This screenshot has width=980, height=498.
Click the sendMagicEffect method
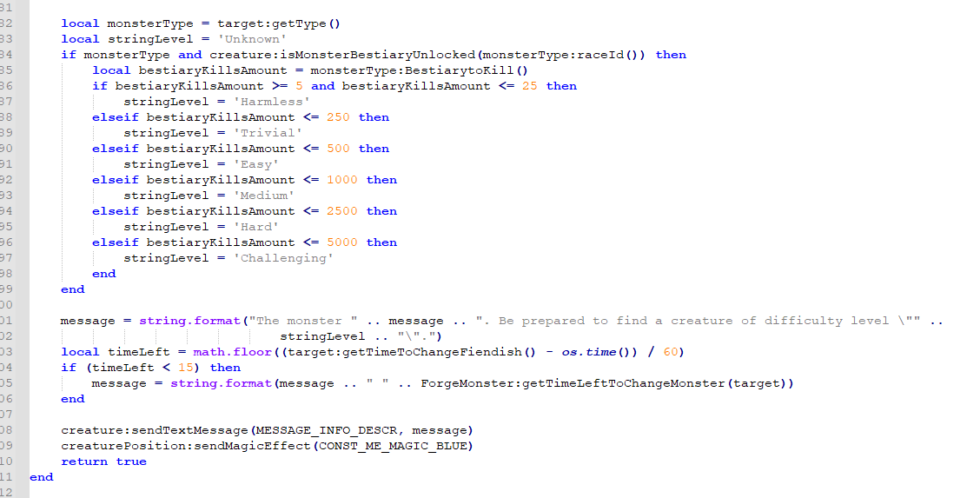252,446
